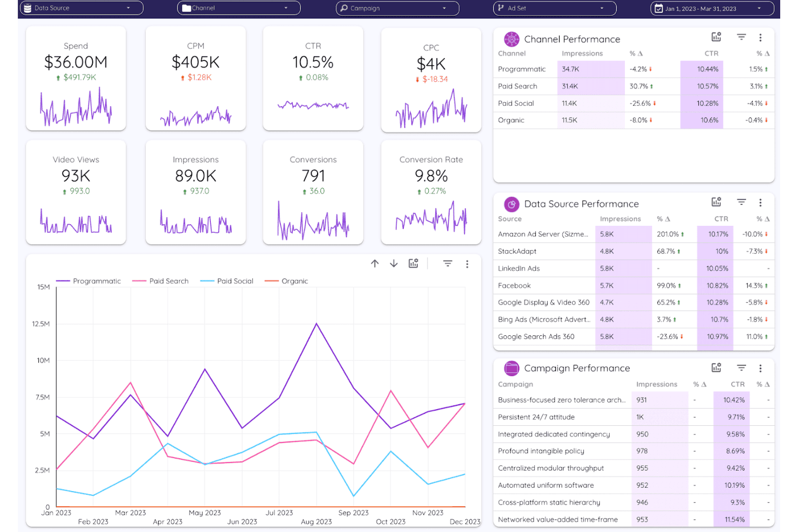Open the three-dot menu above the line chart
Viewport: 798px width, 532px height.
click(467, 264)
